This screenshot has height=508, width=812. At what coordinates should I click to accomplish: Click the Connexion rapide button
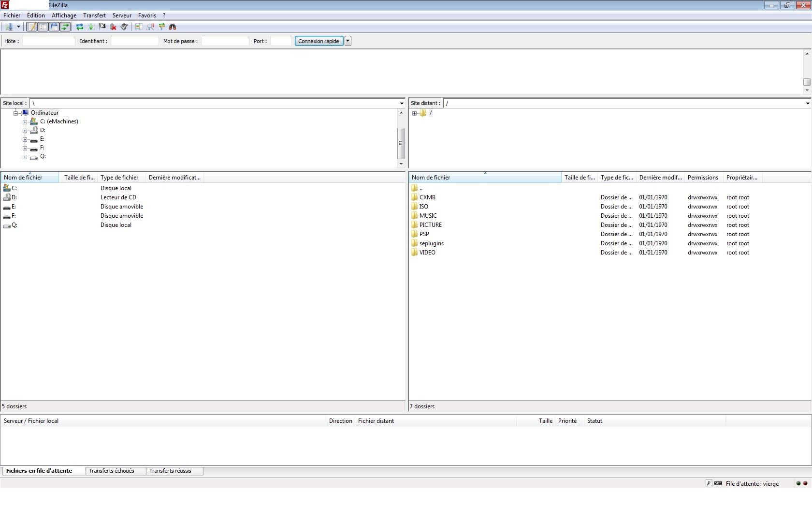(x=319, y=41)
